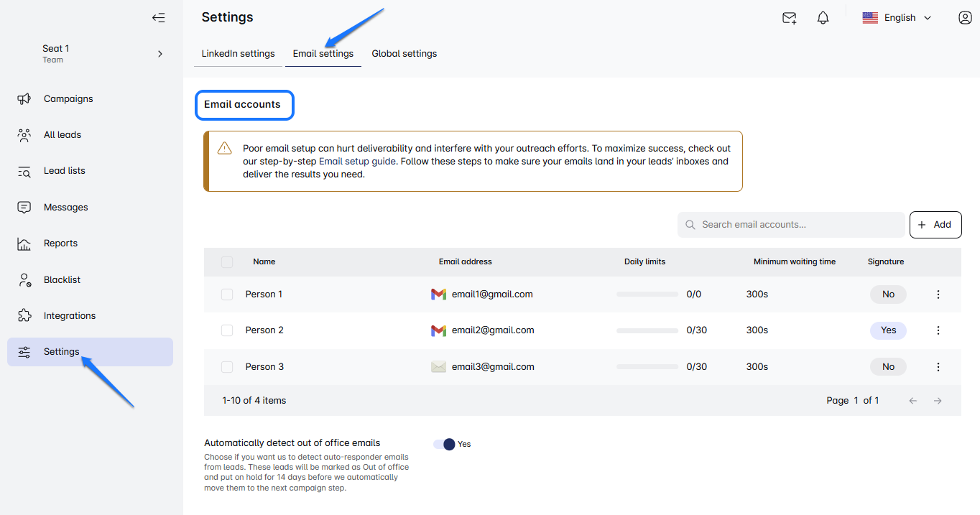Click the Search email accounts field

point(790,225)
